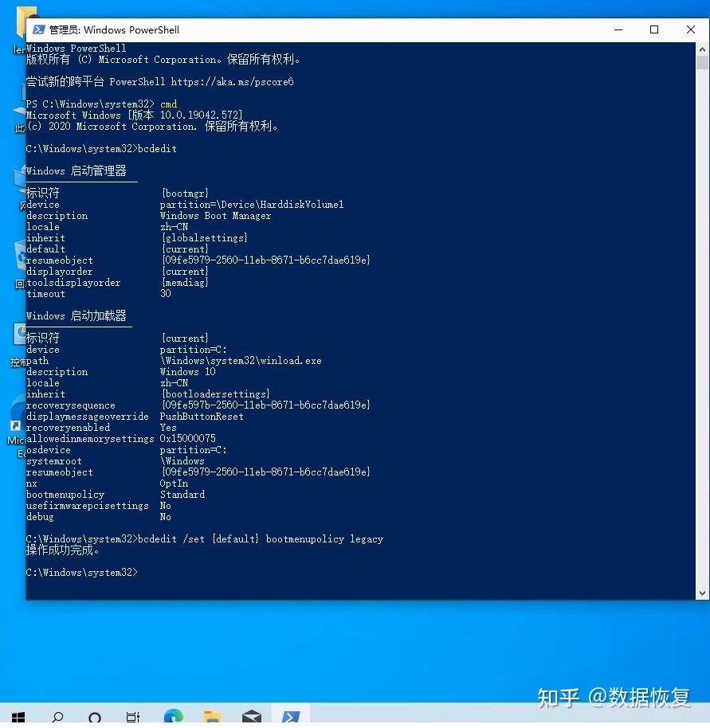Screen dimensions: 710x728
Task: Open Task View on taskbar
Action: point(133,718)
